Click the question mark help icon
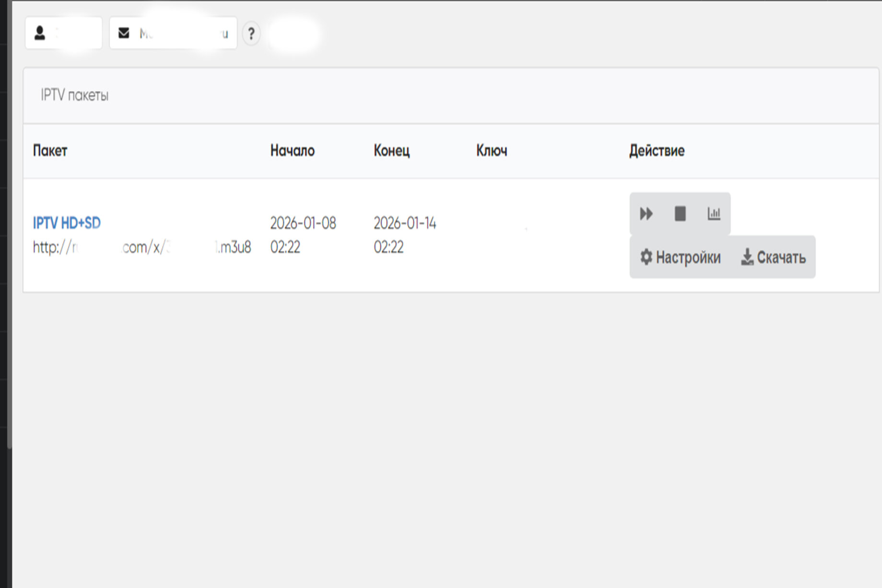The height and width of the screenshot is (588, 882). pyautogui.click(x=251, y=34)
